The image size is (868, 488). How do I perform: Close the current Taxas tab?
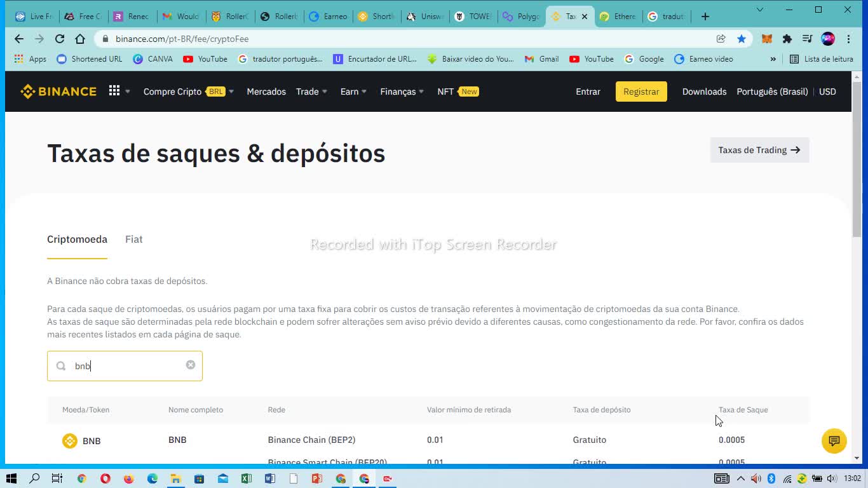(585, 17)
